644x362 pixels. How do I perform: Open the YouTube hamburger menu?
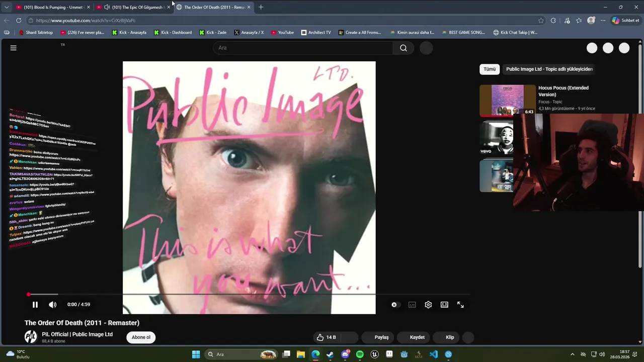click(14, 48)
